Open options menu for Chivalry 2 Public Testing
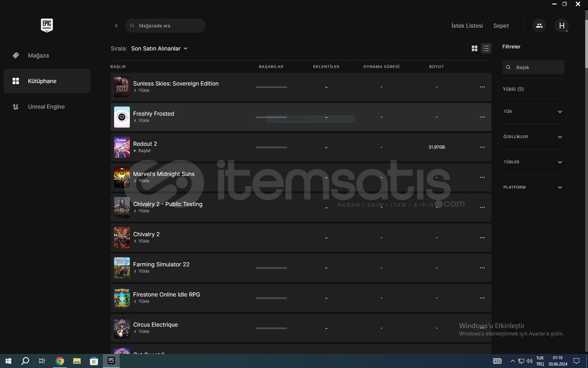588x368 pixels. pos(482,207)
